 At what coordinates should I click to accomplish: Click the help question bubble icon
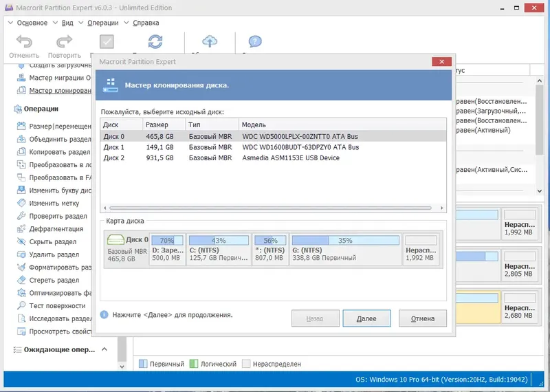[255, 41]
